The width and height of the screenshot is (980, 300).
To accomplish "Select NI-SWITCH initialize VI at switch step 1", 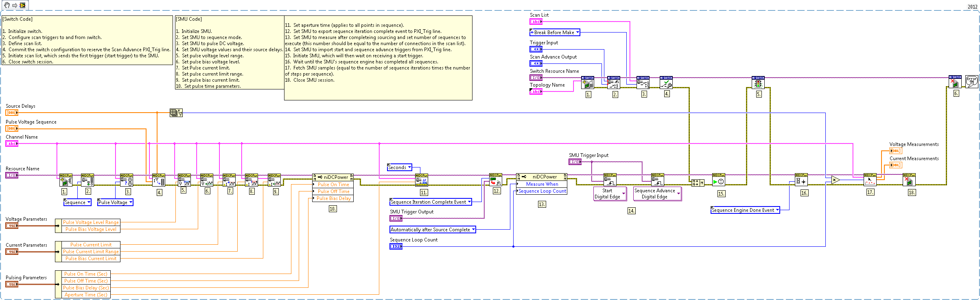I will point(588,83).
